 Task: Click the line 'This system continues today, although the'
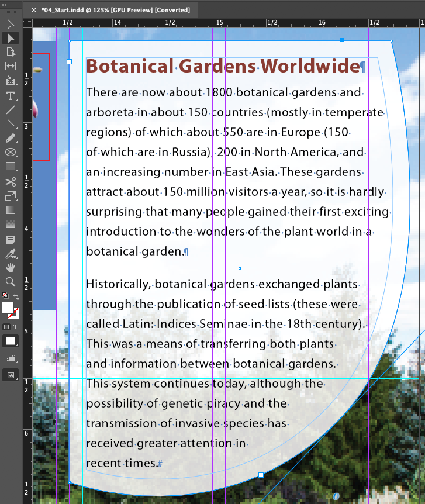tap(205, 384)
